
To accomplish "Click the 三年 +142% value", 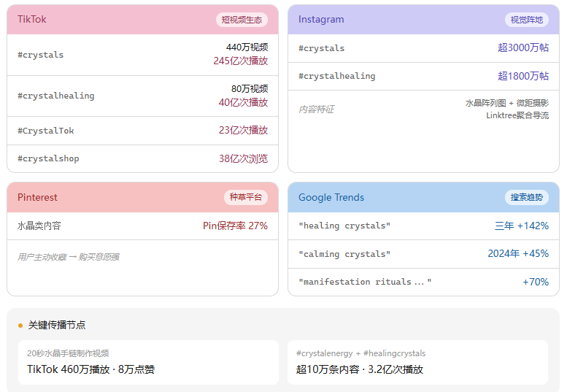I will 522,226.
